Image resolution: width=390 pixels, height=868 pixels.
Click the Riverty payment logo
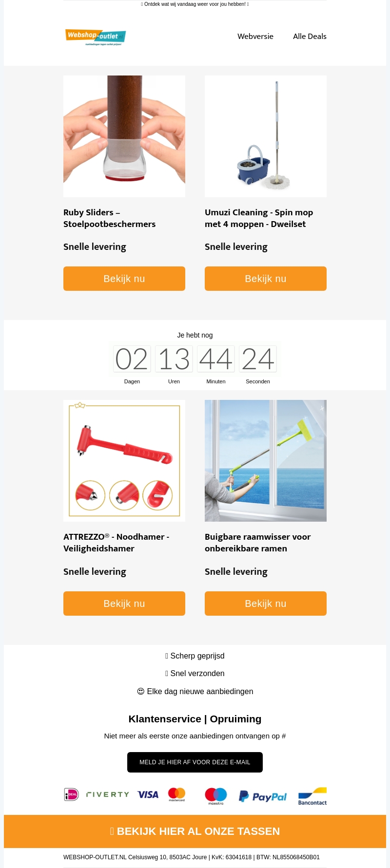coord(108,794)
